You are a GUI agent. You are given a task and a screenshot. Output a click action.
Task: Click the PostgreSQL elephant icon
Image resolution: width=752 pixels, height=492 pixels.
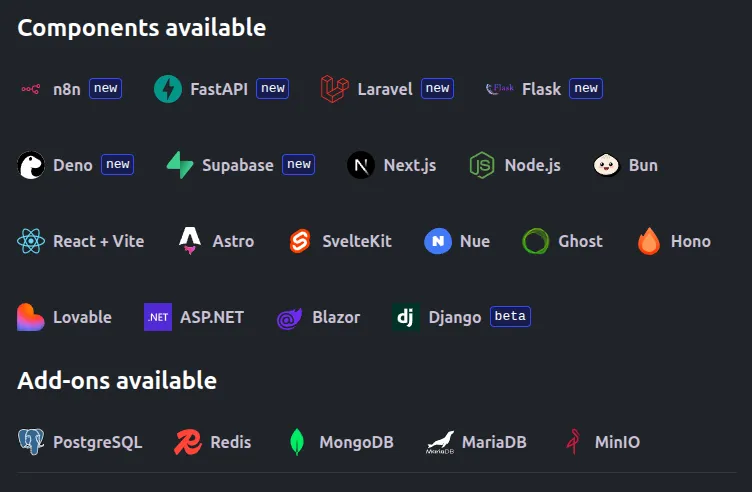point(31,442)
